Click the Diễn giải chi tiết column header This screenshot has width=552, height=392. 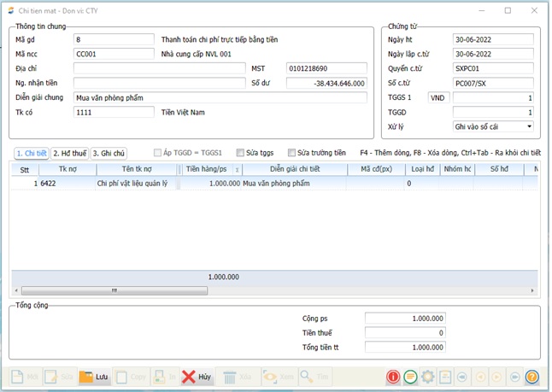click(294, 169)
